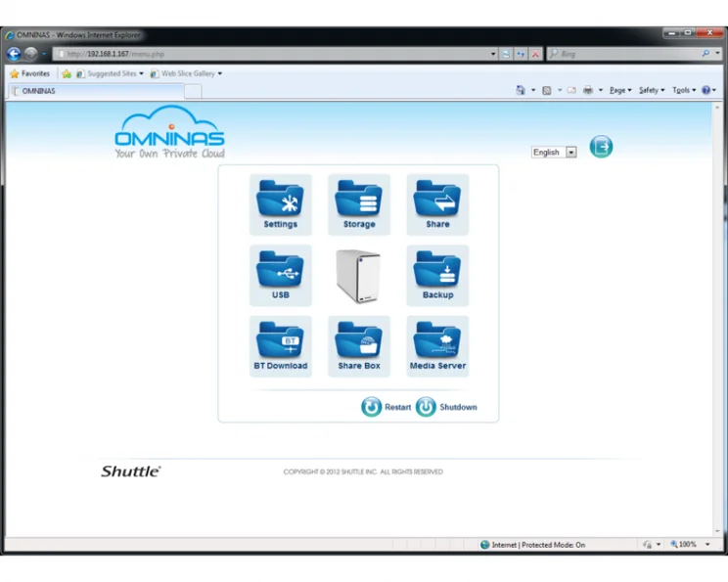728x582 pixels.
Task: Click the Read Mail toolbar icon
Action: tap(571, 90)
